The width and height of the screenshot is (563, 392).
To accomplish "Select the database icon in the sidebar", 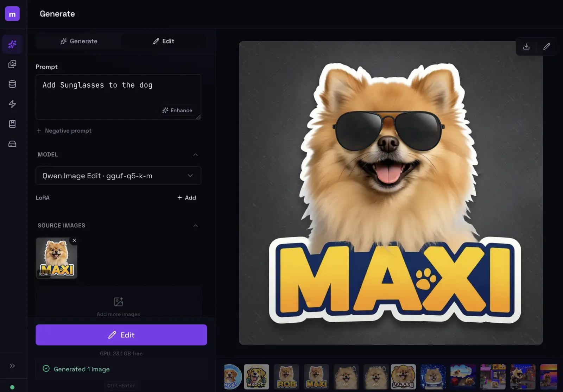I will pos(12,84).
